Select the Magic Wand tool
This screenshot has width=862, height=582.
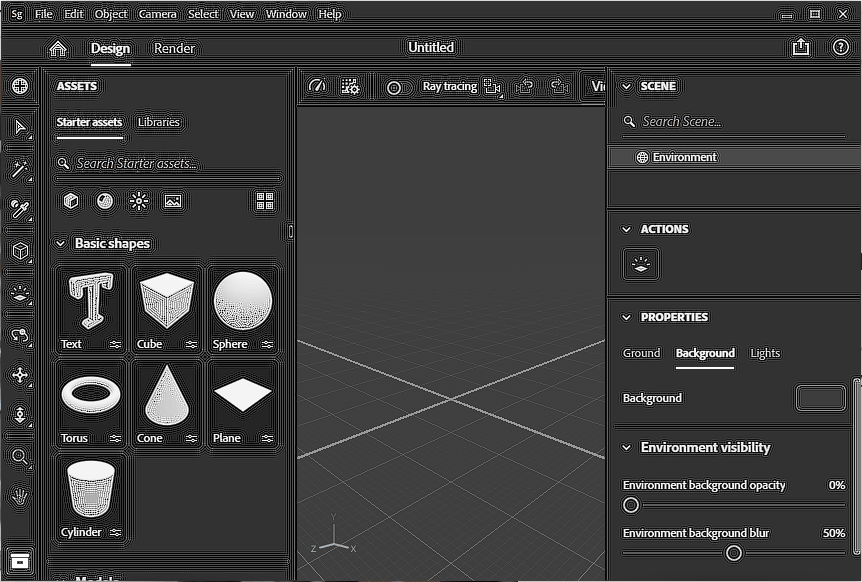pyautogui.click(x=20, y=169)
